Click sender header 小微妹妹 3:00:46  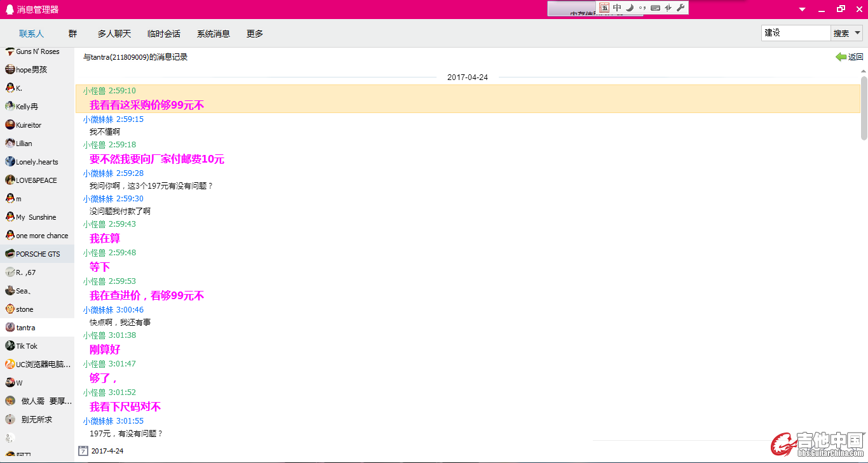click(113, 310)
